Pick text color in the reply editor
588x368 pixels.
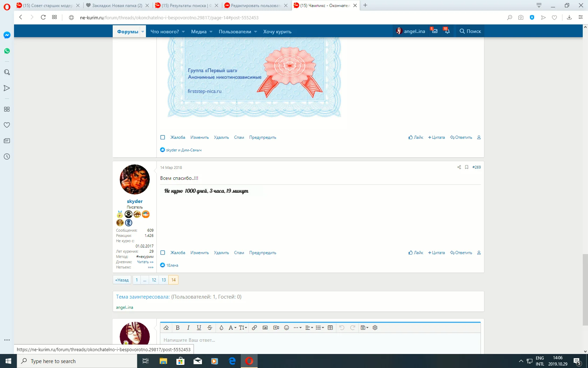[221, 328]
